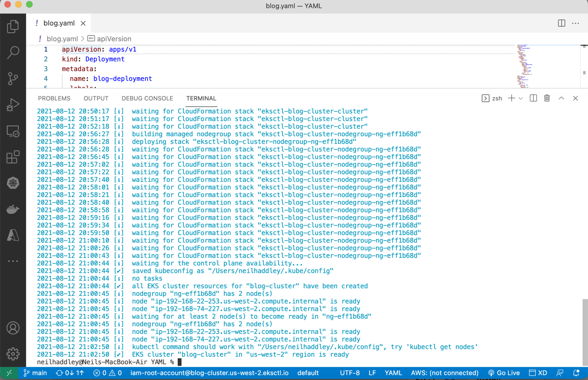The width and height of the screenshot is (588, 380).
Task: Open the Docker view icon
Action: [x=13, y=209]
